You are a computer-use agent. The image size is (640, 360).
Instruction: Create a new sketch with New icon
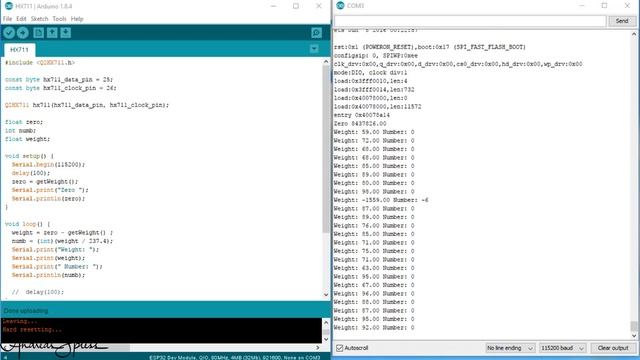point(38,33)
